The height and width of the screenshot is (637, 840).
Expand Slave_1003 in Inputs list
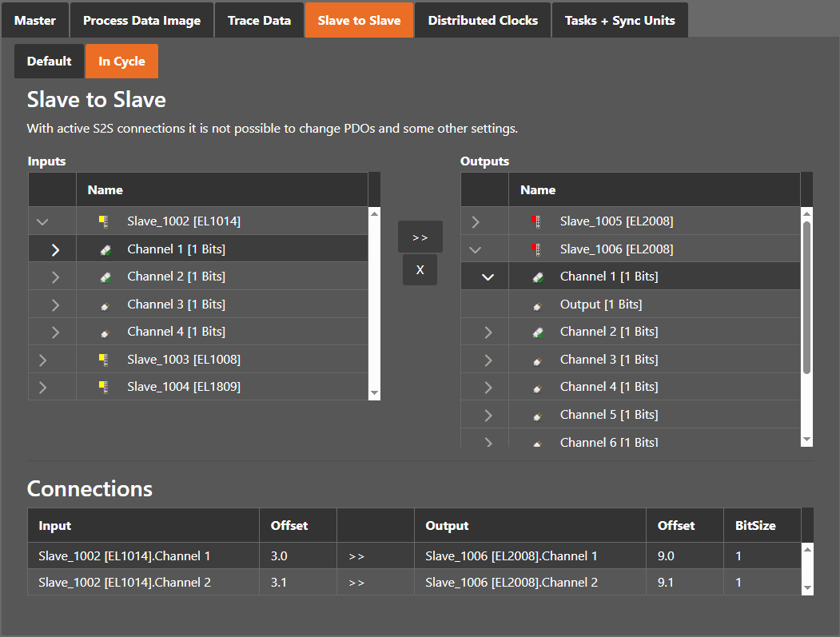tap(43, 360)
